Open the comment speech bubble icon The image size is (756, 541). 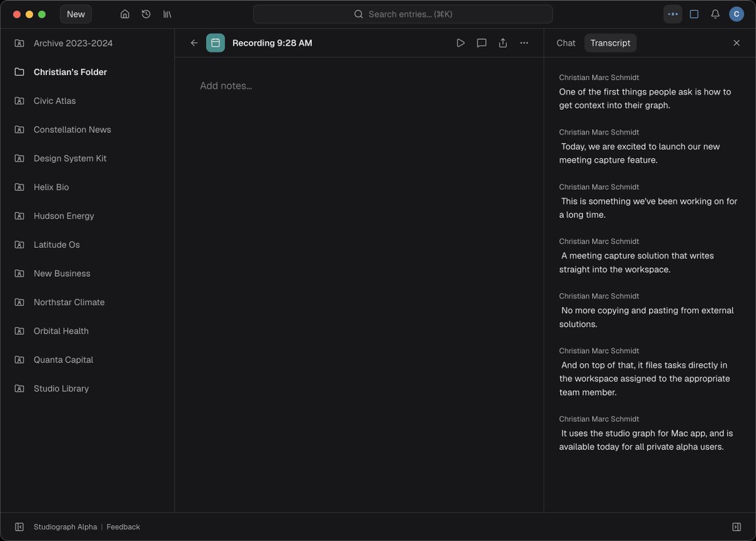pos(481,43)
